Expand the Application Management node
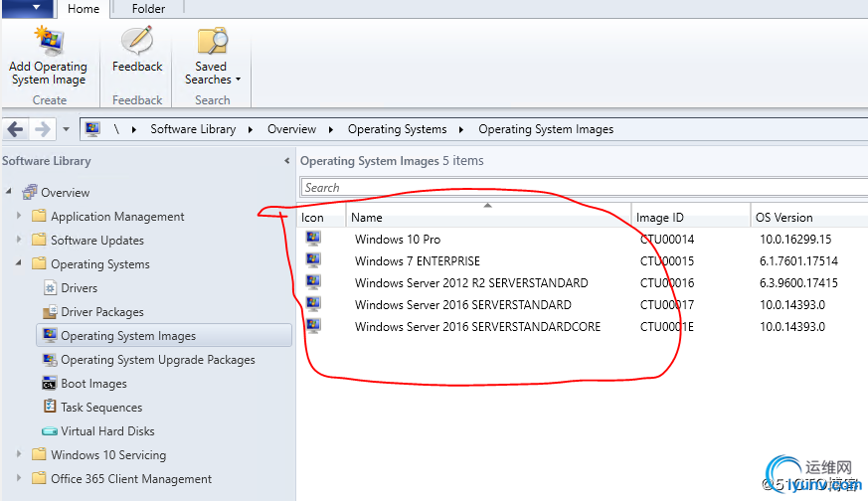 [19, 216]
